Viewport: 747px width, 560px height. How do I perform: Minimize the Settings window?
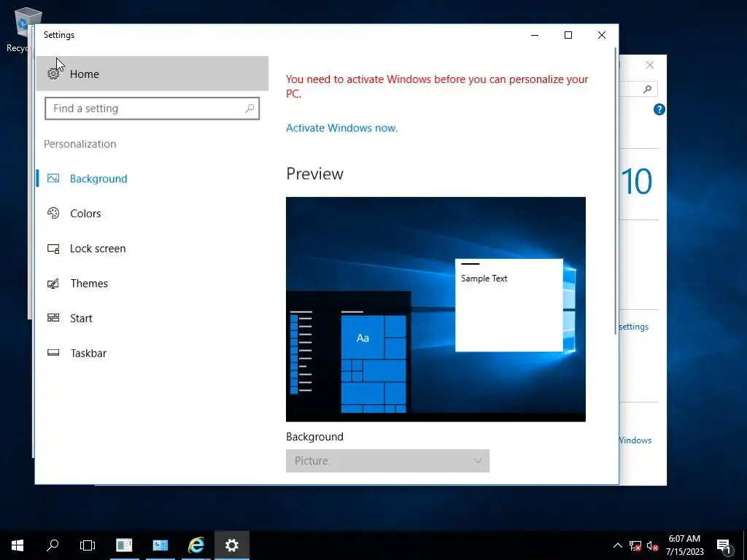point(535,35)
